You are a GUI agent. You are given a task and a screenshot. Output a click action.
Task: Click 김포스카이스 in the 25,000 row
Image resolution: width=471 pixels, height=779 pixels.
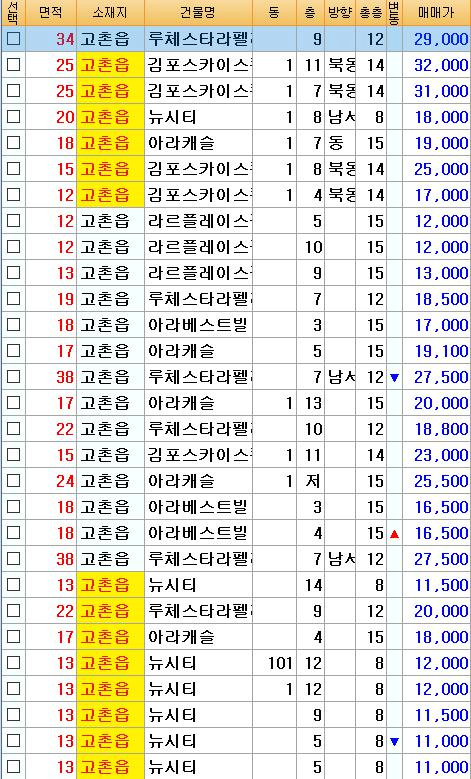[x=200, y=169]
